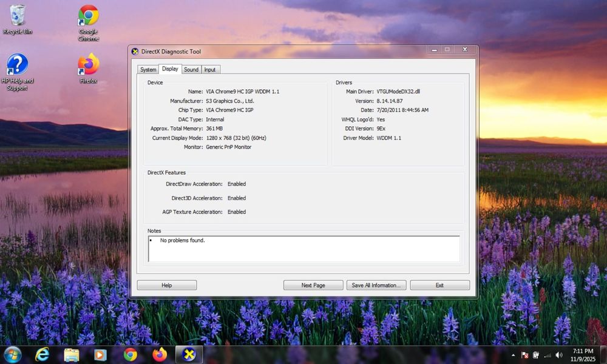Switch to the System tab
The height and width of the screenshot is (364, 607).
(x=148, y=70)
